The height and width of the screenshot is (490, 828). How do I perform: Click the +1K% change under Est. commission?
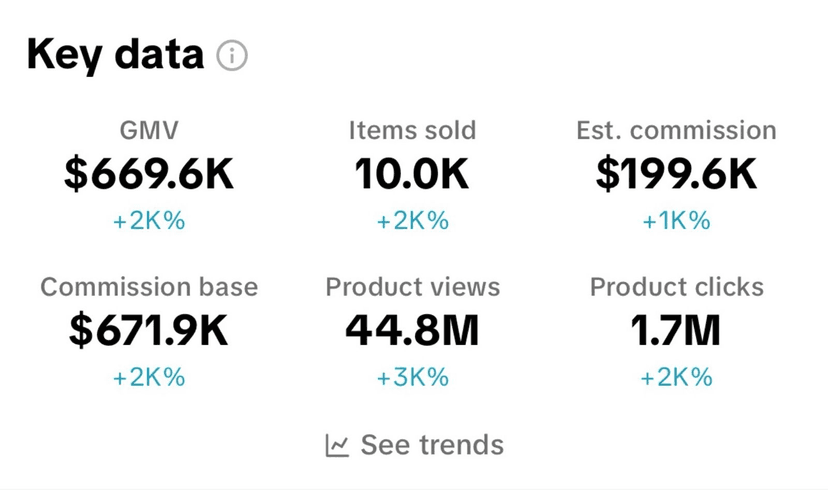(x=676, y=221)
